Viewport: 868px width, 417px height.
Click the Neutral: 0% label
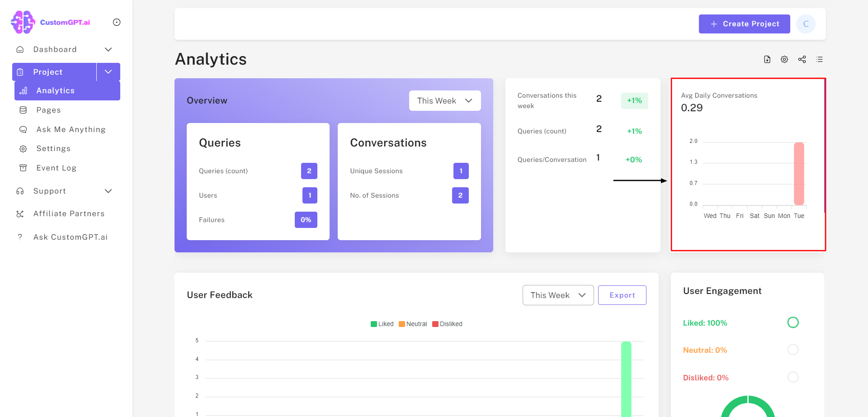coord(705,350)
